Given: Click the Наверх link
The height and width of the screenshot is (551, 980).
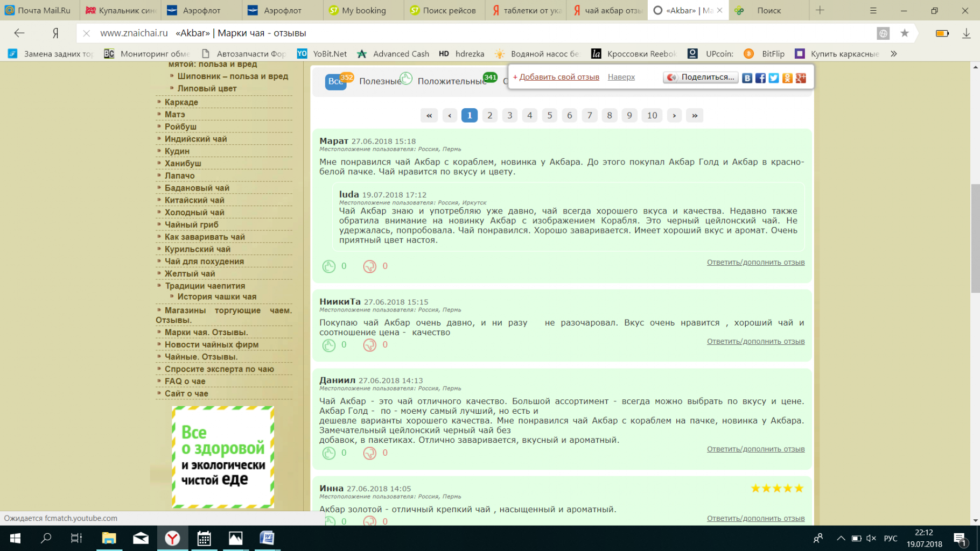Looking at the screenshot, I should click(621, 77).
